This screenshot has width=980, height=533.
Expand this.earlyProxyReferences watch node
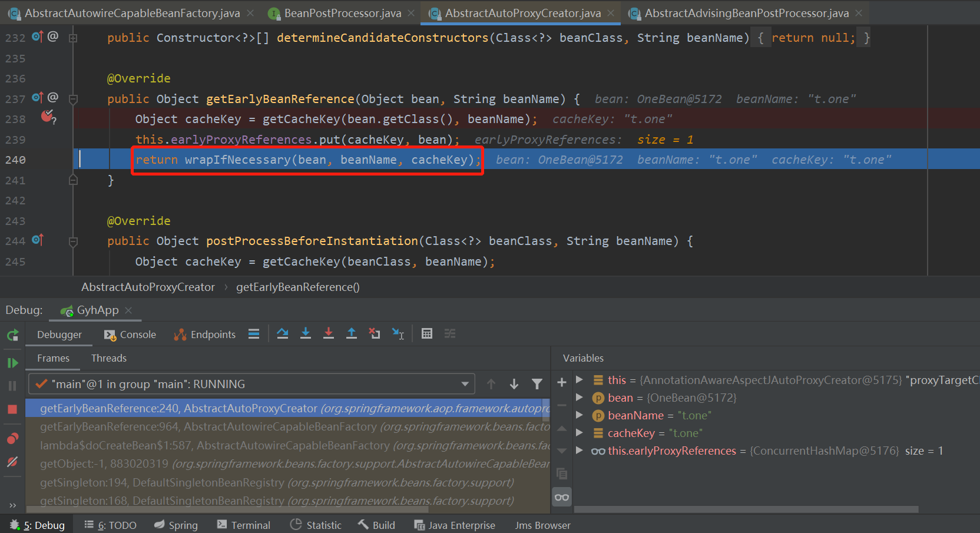click(580, 451)
